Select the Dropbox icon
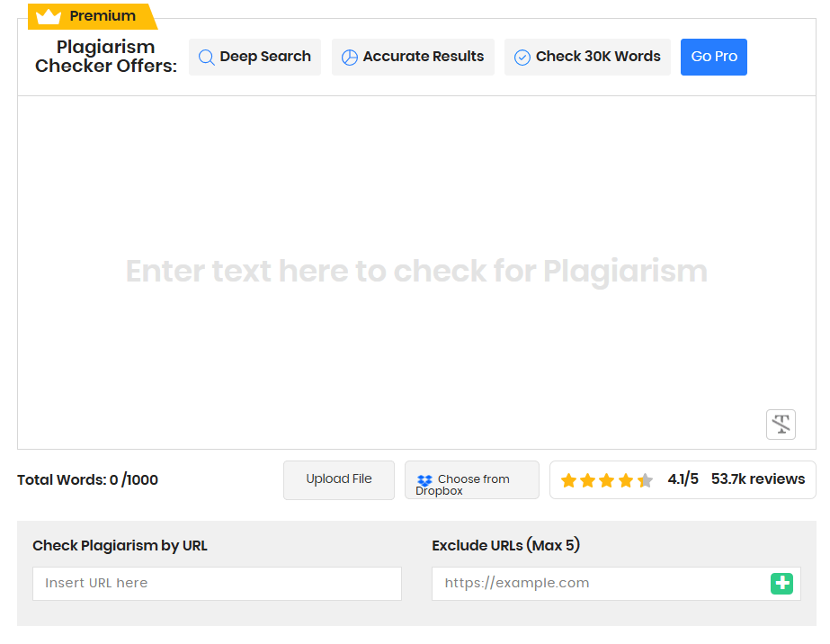 coord(424,479)
